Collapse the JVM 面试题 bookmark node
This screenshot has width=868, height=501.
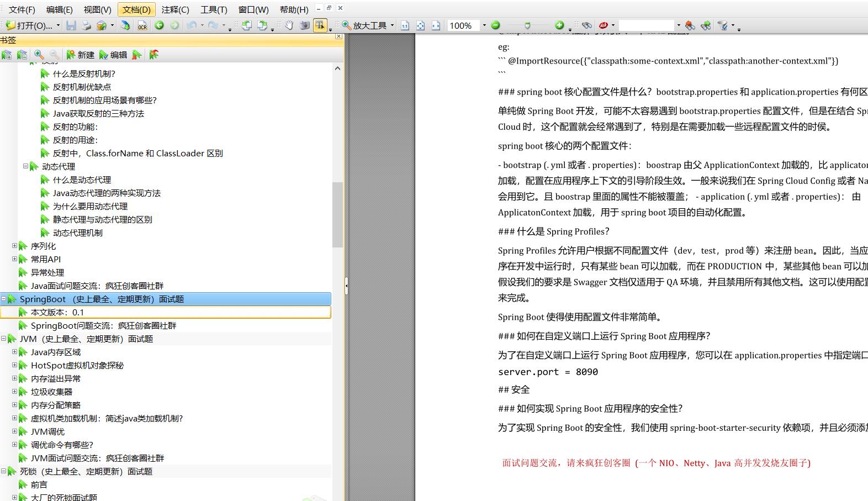pos(4,339)
